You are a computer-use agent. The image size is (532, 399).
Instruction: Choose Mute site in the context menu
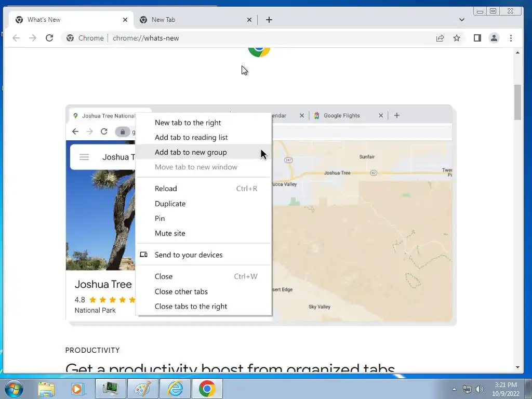(204, 233)
